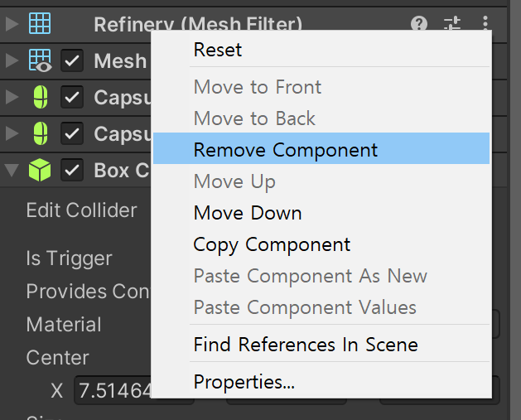The image size is (521, 420).
Task: Collapse the Box Collider component foldout
Action: 12,170
